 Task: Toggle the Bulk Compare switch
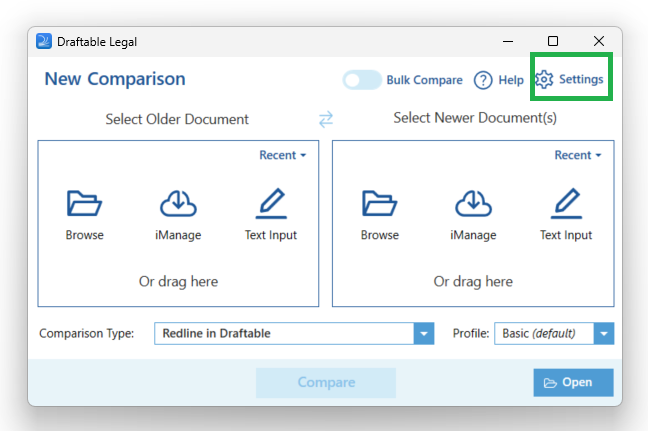pos(362,80)
